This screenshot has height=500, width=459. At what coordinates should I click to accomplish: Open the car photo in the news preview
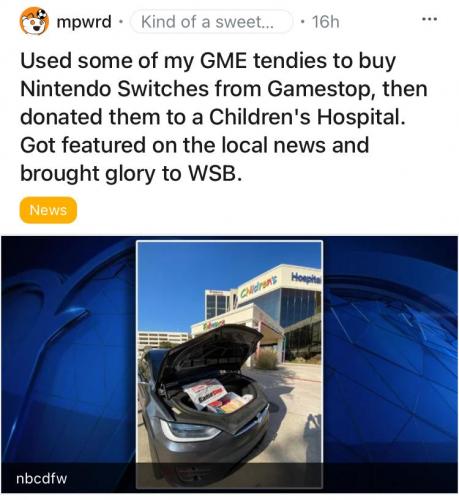(x=229, y=364)
